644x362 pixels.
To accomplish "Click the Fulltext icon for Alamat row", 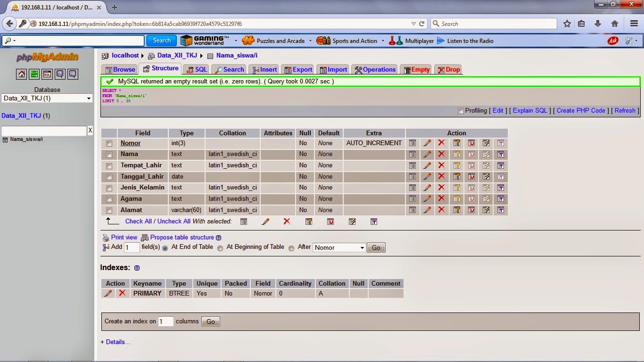I will [x=501, y=210].
